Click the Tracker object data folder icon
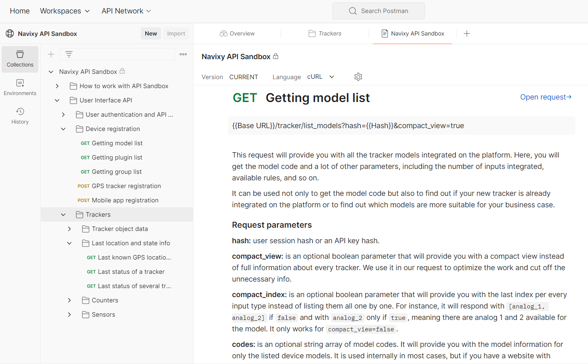The image size is (588, 364). point(86,229)
